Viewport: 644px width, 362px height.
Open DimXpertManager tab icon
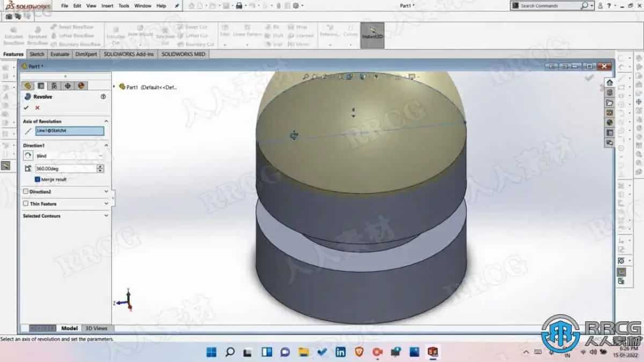[x=68, y=86]
